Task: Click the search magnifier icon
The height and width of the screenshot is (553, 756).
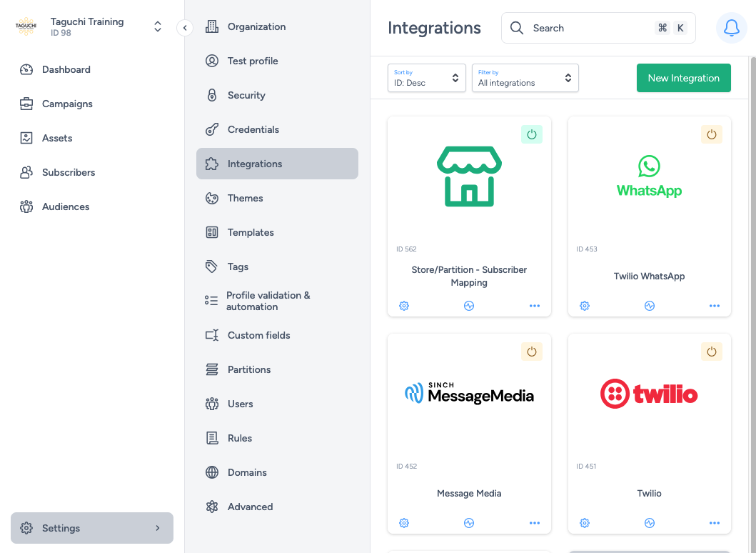Action: point(516,28)
